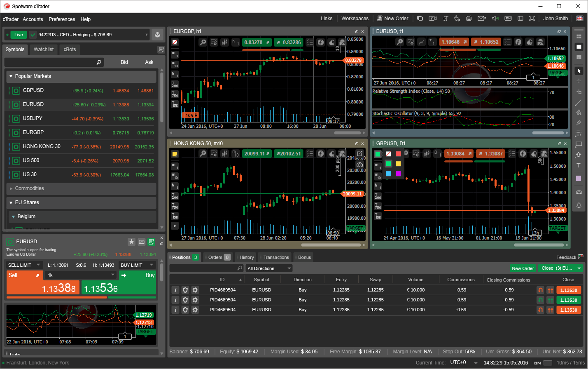The width and height of the screenshot is (588, 369).
Task: Open the 1k volume dropdown
Action: (x=82, y=275)
